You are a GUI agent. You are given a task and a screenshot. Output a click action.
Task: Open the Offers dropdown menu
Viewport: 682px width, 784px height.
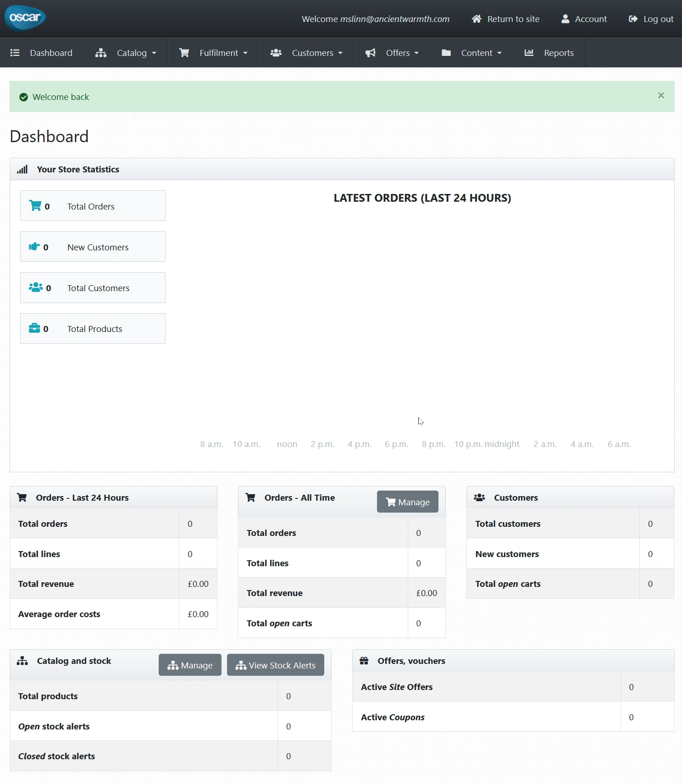point(392,53)
